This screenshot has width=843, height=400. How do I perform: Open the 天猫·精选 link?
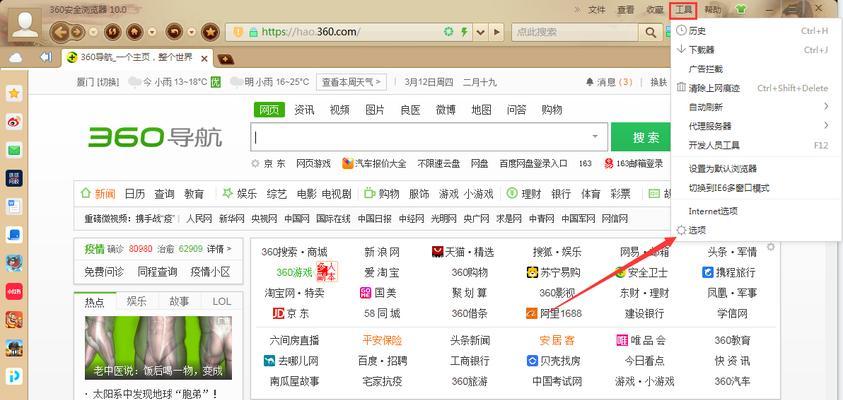(x=462, y=252)
